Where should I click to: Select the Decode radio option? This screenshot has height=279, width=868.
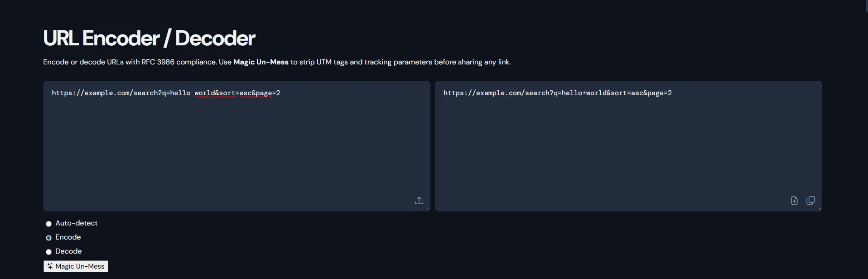[x=48, y=252]
